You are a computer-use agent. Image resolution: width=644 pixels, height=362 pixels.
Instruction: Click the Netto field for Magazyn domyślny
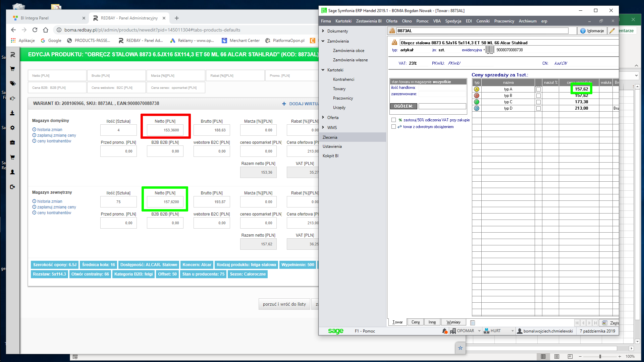click(x=165, y=130)
